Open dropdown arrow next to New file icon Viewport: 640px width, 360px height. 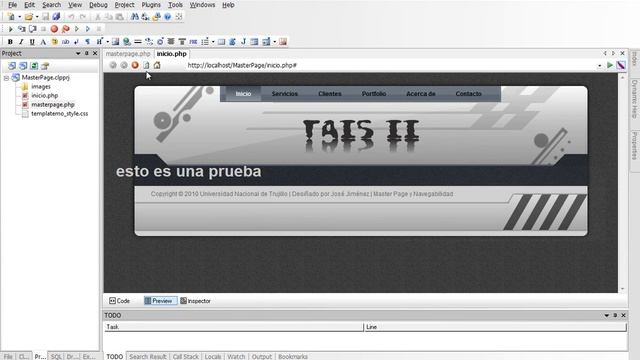pos(19,17)
